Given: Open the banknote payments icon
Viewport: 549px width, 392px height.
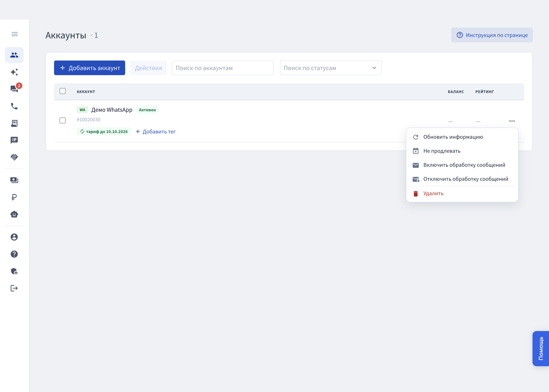Looking at the screenshot, I should [14, 180].
